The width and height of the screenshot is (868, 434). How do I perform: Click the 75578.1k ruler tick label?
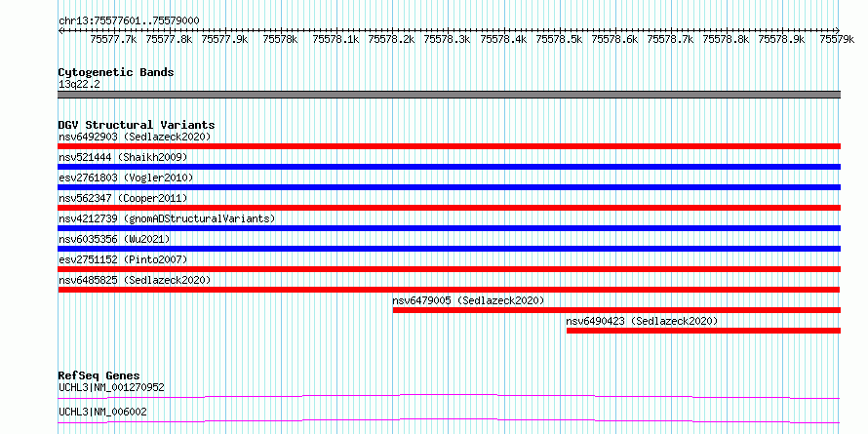tap(336, 39)
